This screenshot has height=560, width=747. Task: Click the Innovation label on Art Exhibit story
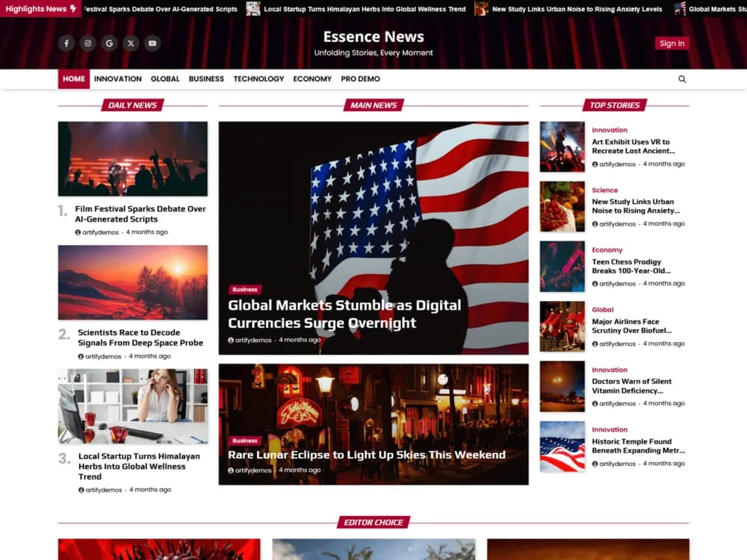tap(609, 129)
